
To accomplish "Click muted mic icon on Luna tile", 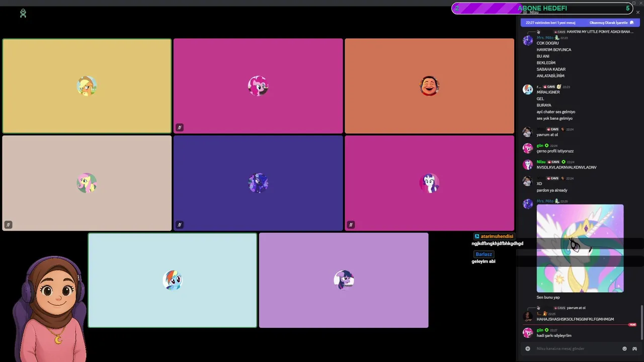I will (180, 225).
